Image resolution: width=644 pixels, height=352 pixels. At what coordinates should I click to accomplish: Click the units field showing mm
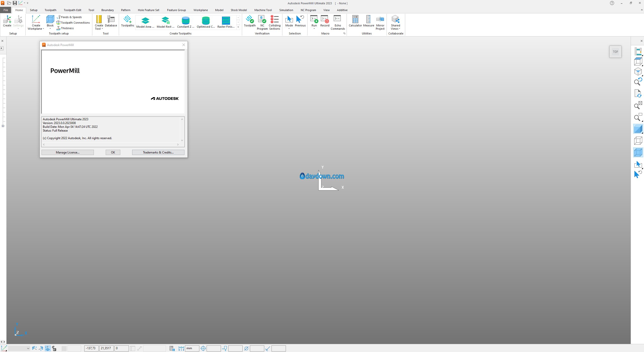[192, 348]
